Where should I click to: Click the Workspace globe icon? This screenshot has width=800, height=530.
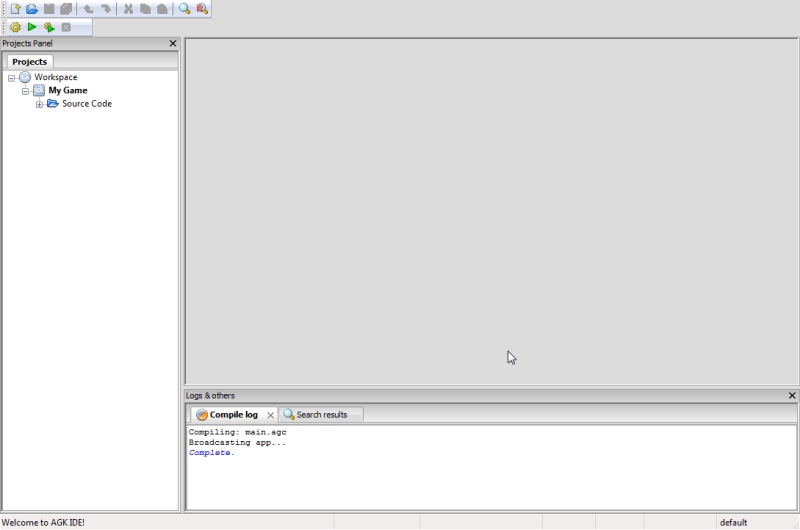[25, 77]
